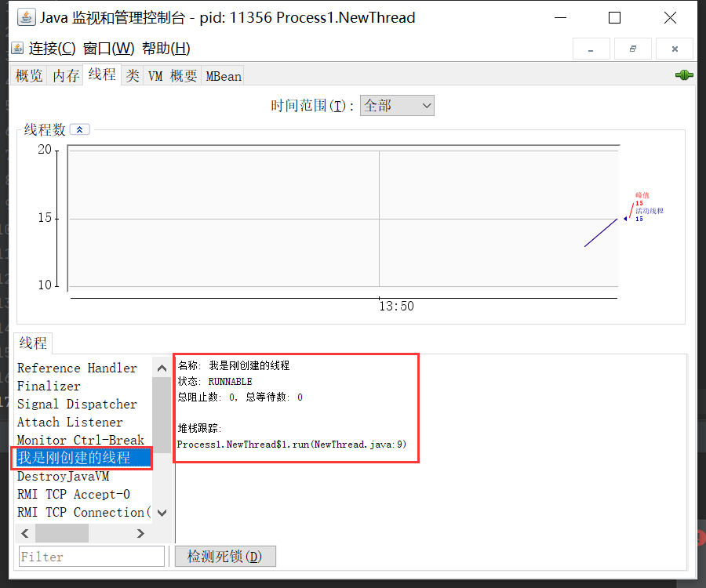Viewport: 706px width, 588px height.
Task: Switch to the VM 概要 tab
Action: (173, 75)
